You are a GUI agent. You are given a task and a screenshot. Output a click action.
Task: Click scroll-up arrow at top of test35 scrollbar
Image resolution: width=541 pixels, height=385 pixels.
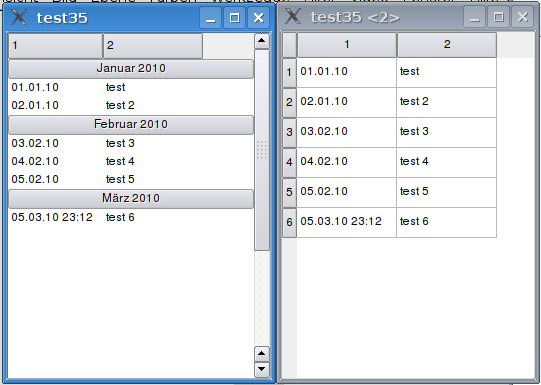coord(262,41)
